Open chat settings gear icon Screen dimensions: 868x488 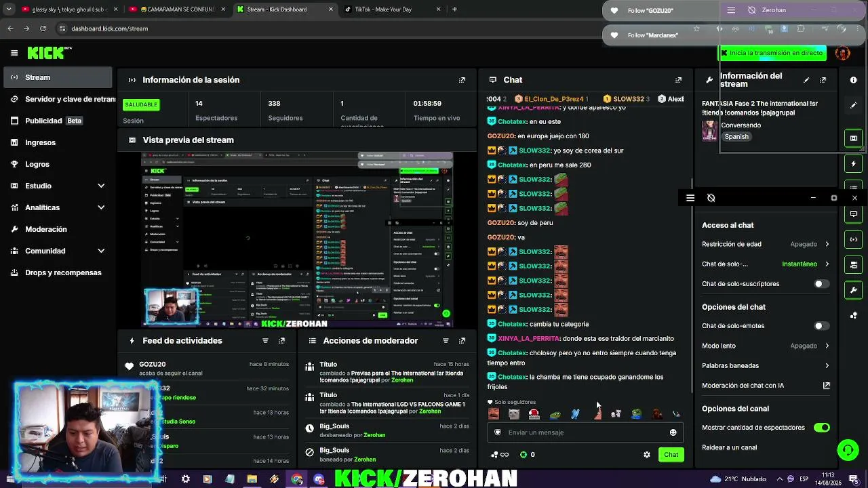coord(646,455)
